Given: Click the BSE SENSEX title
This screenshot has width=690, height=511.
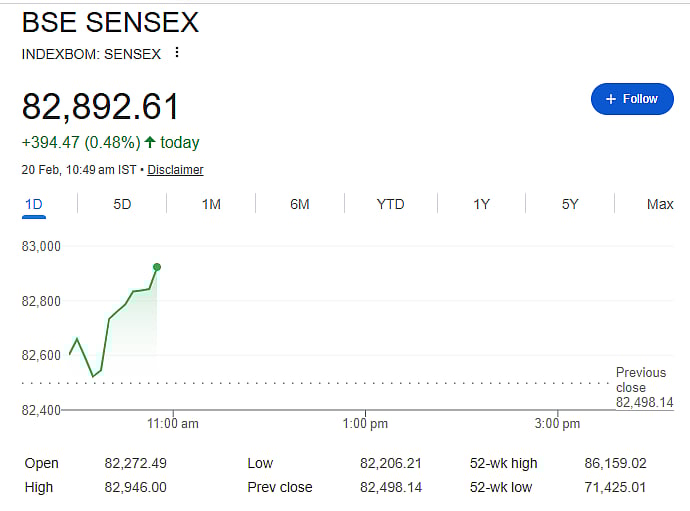Looking at the screenshot, I should (x=110, y=22).
